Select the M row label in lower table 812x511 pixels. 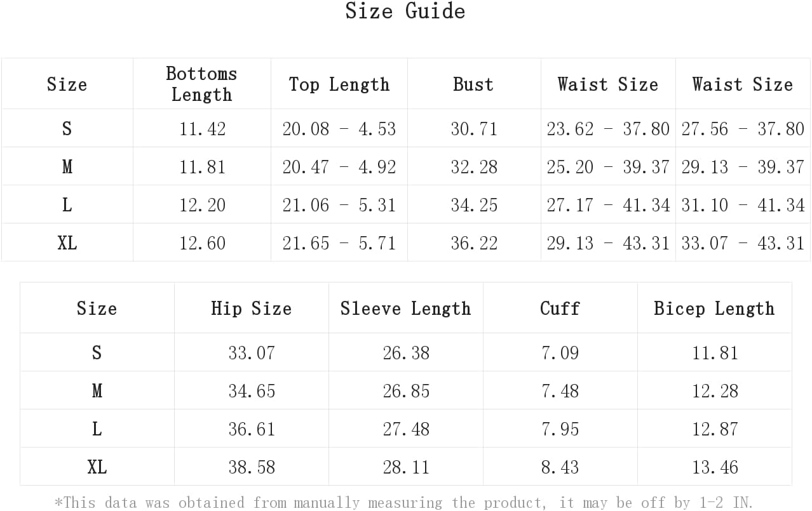tap(97, 391)
